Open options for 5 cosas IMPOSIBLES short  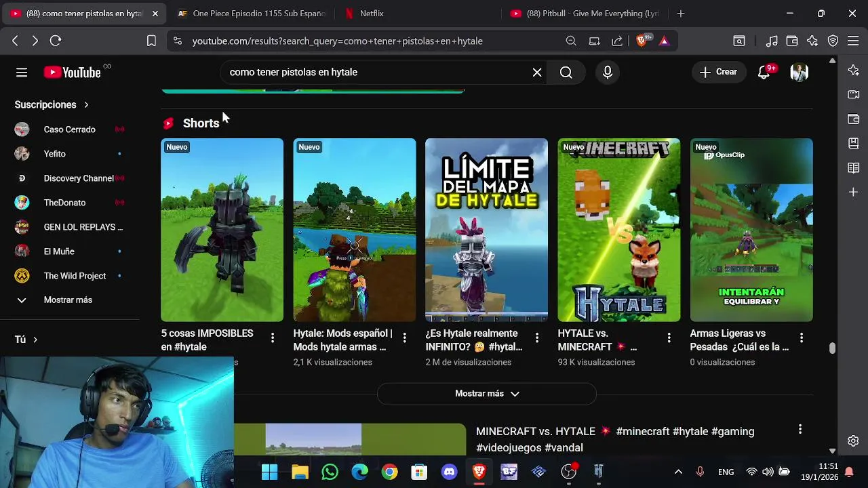273,338
